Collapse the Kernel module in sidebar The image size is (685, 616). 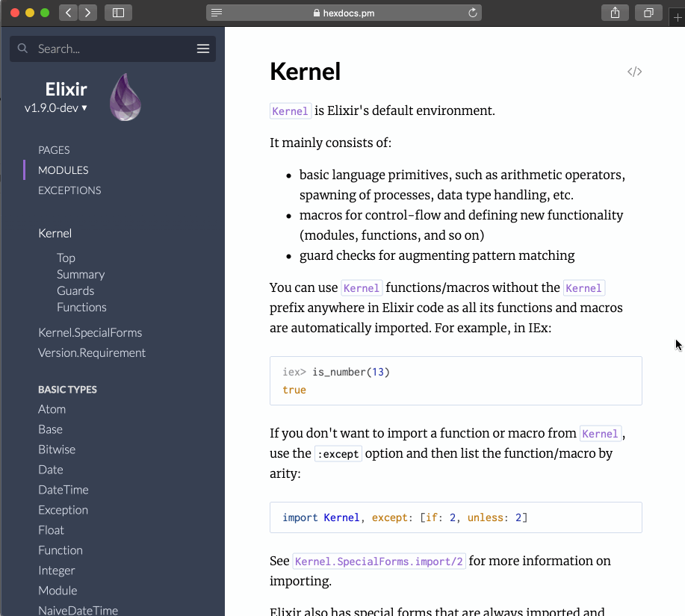(55, 233)
